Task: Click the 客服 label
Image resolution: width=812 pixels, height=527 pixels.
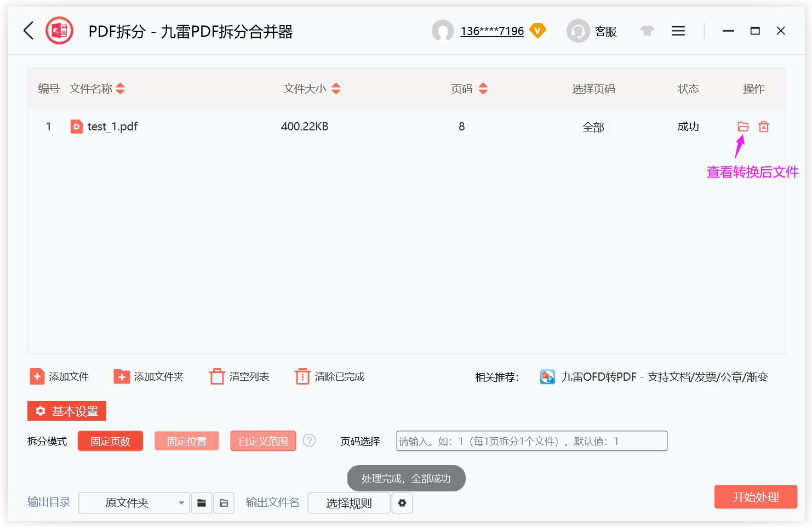Action: [605, 32]
